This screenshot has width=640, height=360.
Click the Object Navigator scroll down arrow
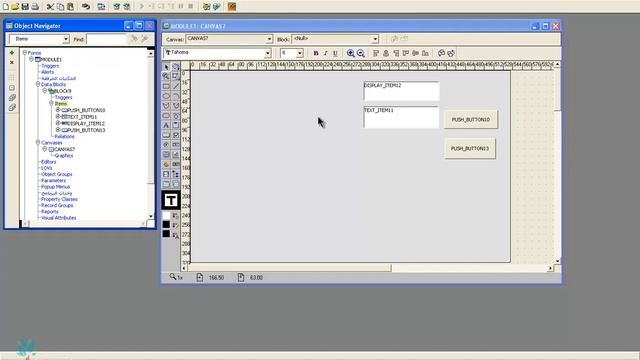tap(151, 216)
